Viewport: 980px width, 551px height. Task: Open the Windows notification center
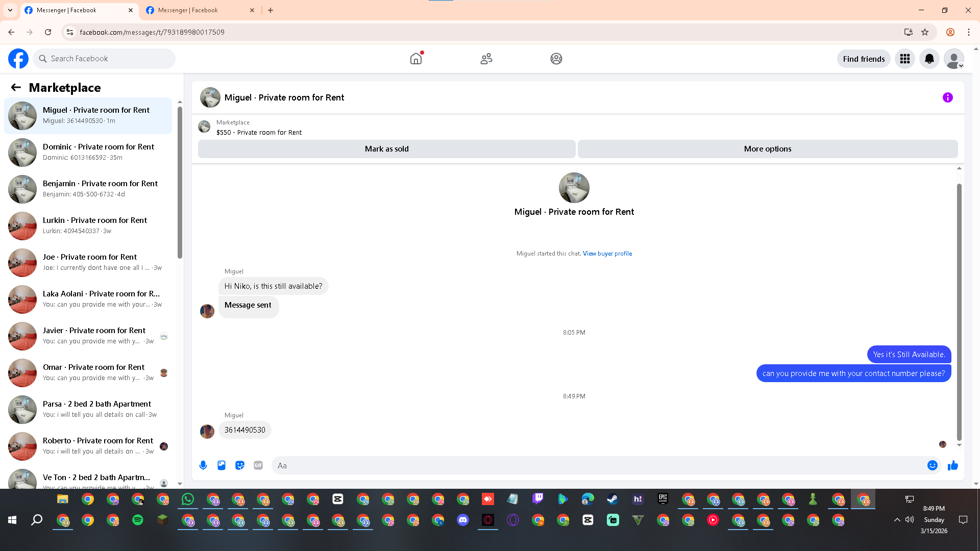[x=963, y=520]
